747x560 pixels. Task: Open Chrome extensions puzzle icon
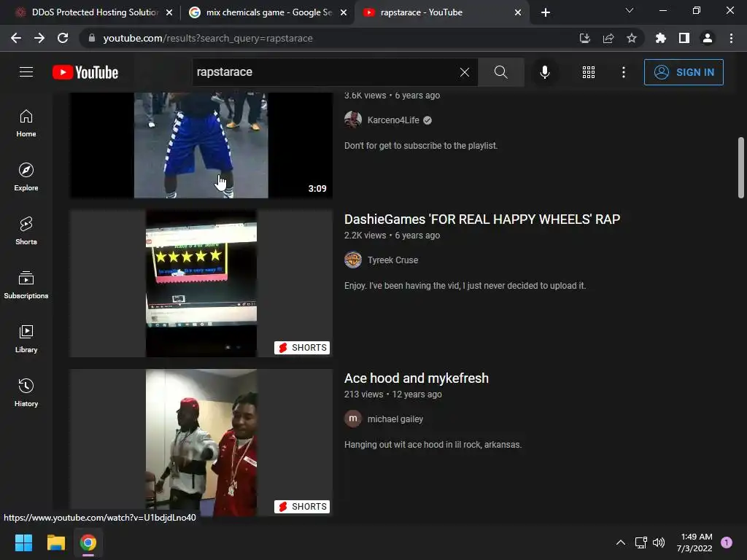660,38
